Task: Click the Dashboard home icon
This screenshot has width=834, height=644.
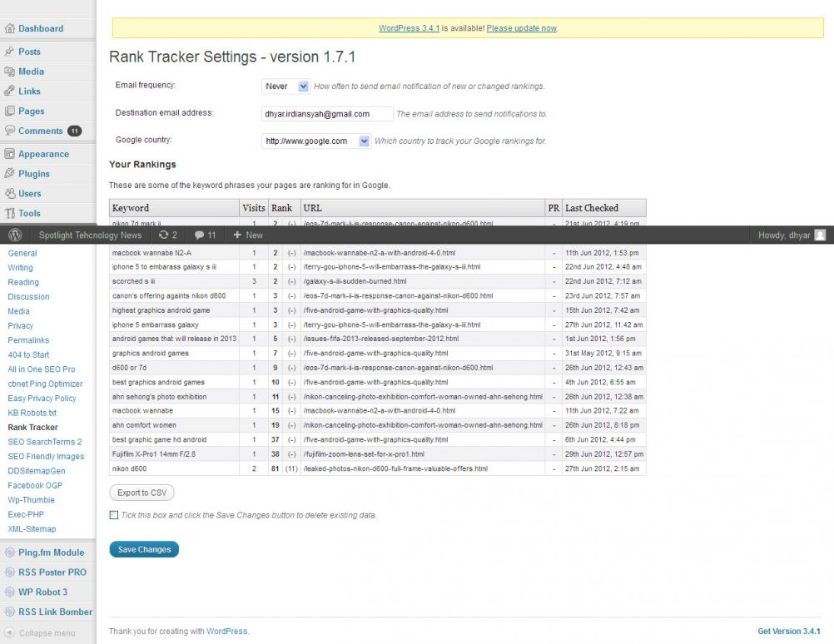Action: (x=10, y=29)
